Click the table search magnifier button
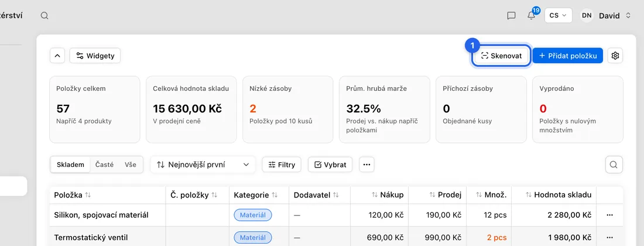The width and height of the screenshot is (644, 246). point(614,165)
